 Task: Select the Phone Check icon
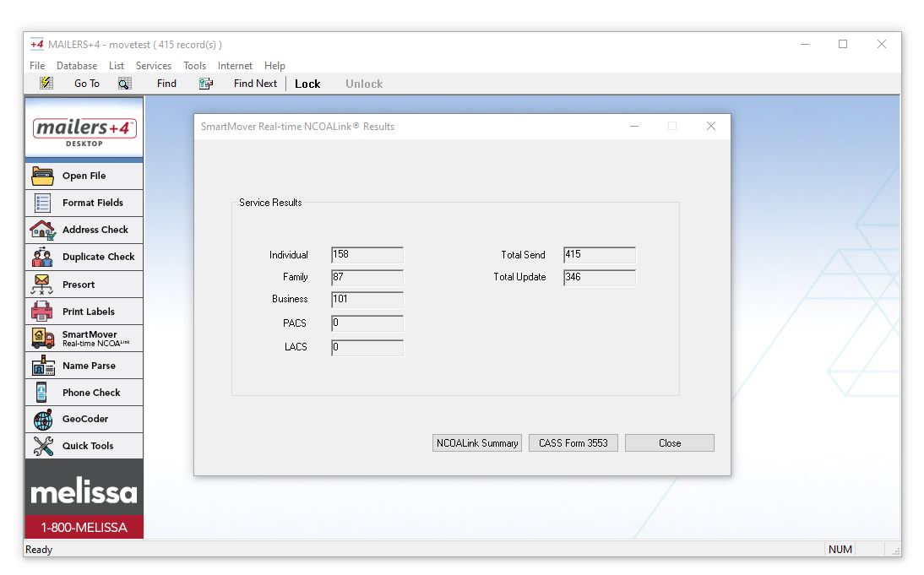click(x=42, y=393)
